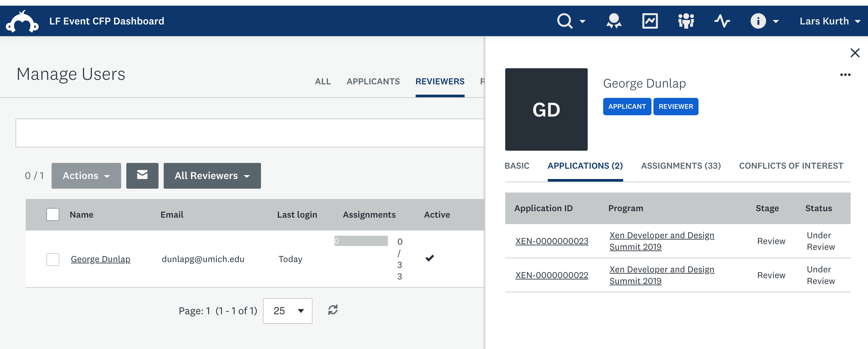
Task: Select the APPLICATIONS (2) tab
Action: click(585, 165)
